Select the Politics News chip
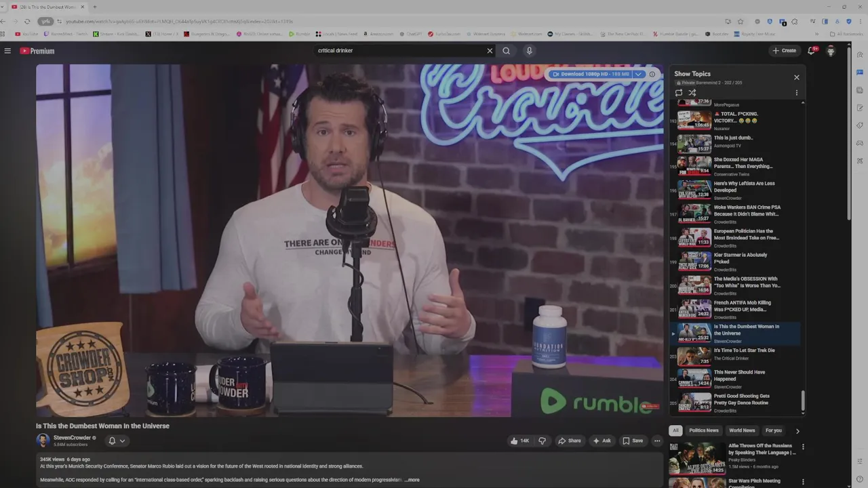Screen dimensions: 868x488 click(704, 430)
